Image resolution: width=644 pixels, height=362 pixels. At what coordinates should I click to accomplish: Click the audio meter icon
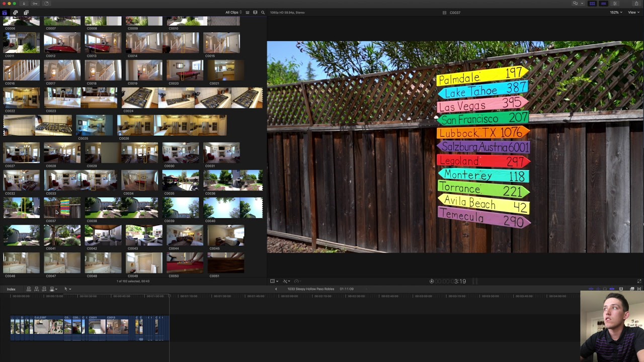(x=474, y=282)
